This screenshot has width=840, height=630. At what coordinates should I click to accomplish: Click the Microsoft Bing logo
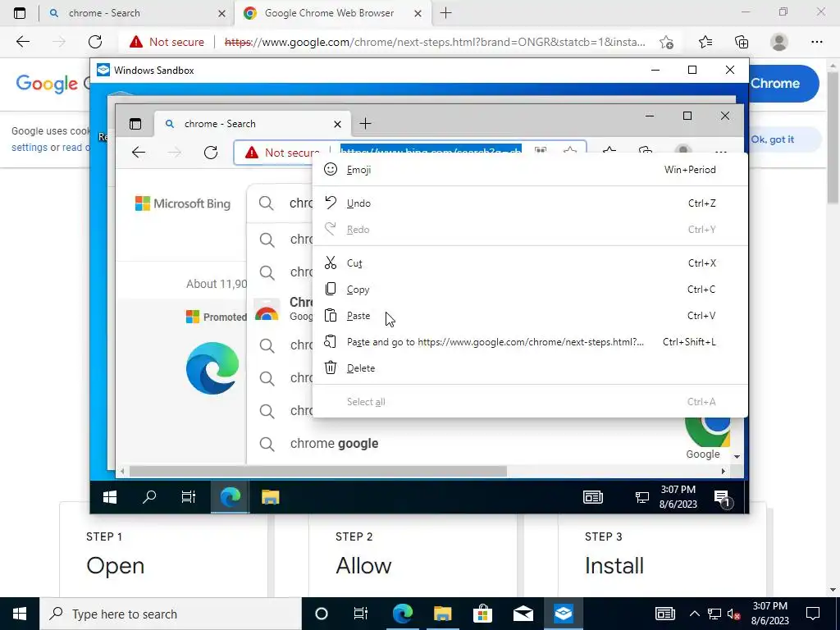click(183, 203)
